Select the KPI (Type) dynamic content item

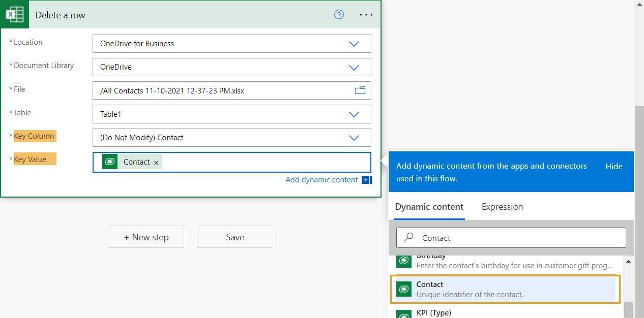[x=506, y=311]
